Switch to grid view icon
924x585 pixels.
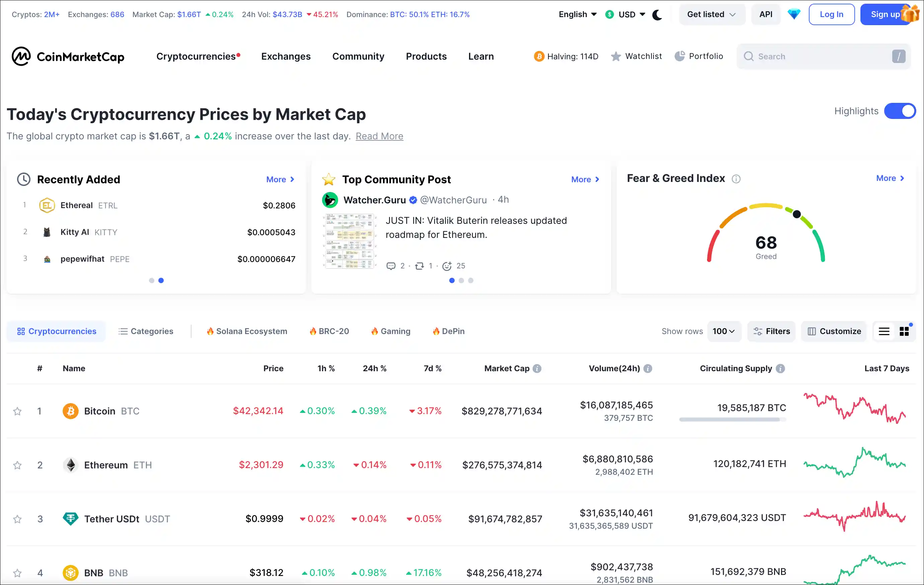pos(905,331)
